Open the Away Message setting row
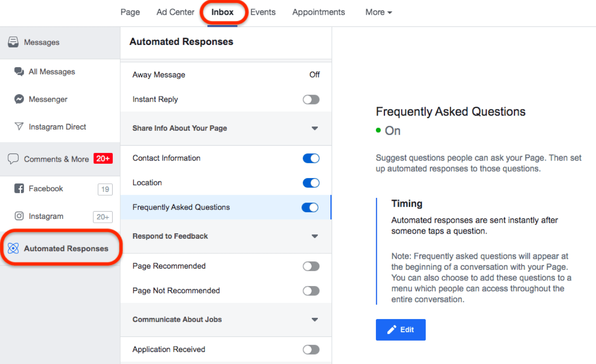Viewport: 596px width, 364px height. [x=226, y=75]
